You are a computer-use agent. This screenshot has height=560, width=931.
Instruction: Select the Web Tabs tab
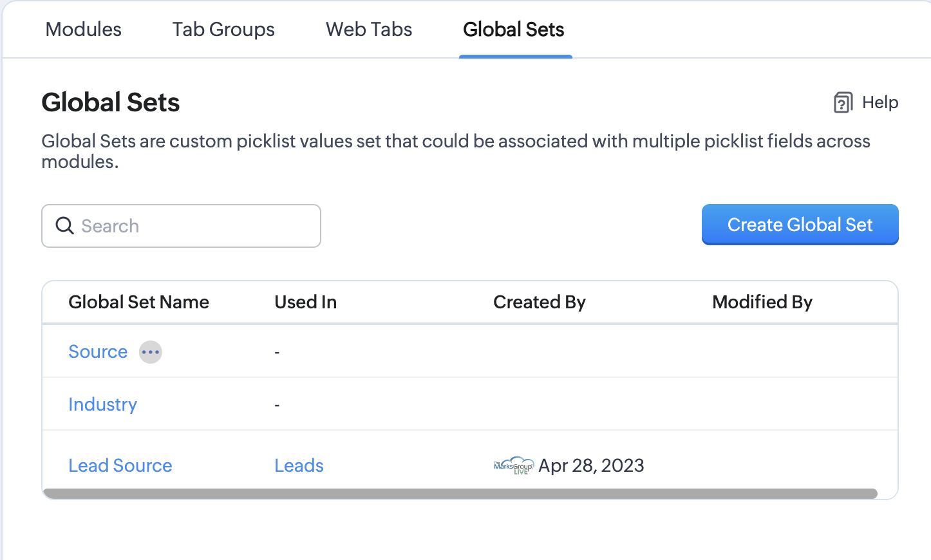coord(368,29)
